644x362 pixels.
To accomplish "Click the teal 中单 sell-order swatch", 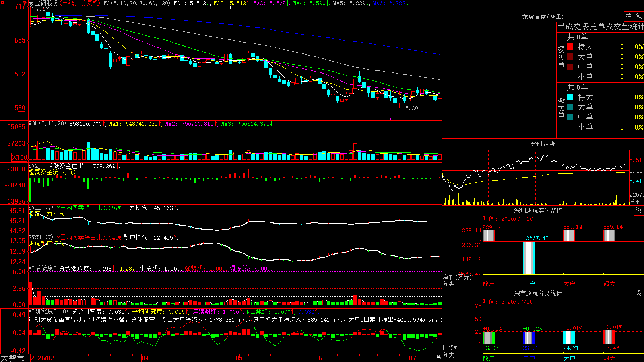I will (x=570, y=117).
